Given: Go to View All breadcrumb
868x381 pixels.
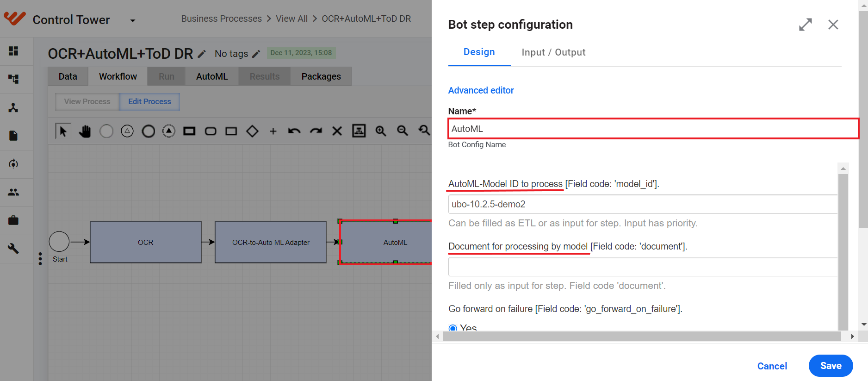Looking at the screenshot, I should (x=291, y=19).
